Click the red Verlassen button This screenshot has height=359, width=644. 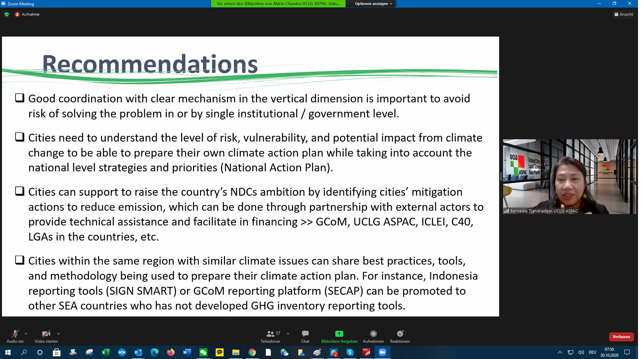(x=621, y=337)
